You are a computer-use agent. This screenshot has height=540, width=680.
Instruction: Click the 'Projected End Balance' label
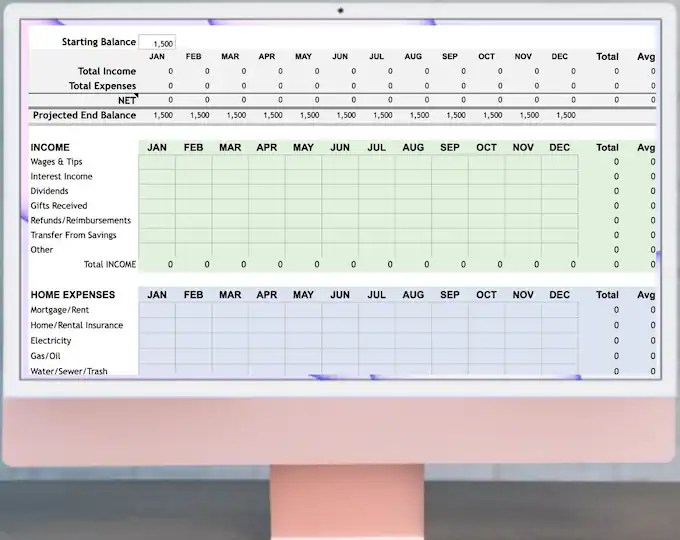85,115
